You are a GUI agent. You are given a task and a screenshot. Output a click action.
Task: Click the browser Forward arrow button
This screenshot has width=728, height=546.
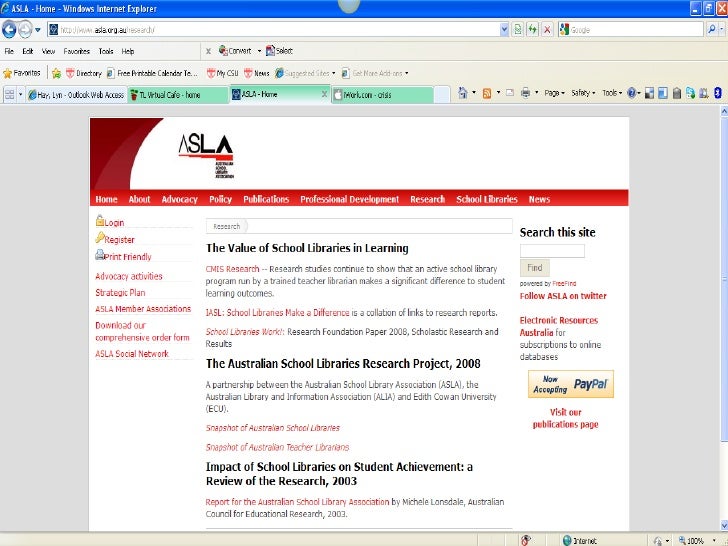25,30
